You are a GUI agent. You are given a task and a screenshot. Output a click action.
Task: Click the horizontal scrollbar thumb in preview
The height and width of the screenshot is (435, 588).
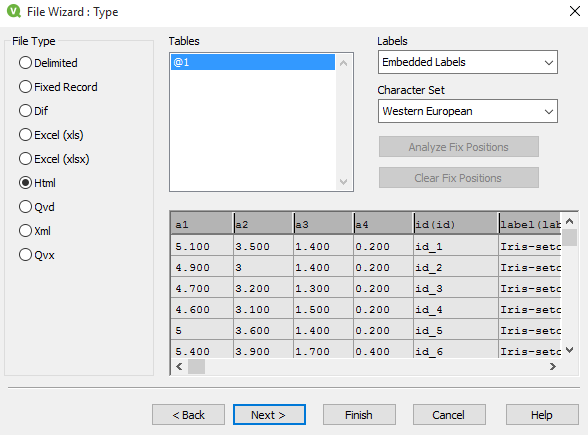point(196,366)
